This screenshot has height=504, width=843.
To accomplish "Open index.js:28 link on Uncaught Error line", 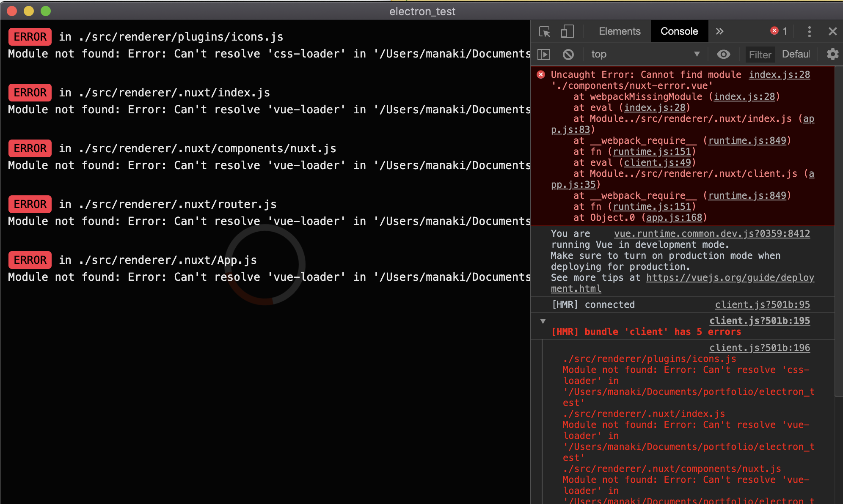I will [x=779, y=75].
